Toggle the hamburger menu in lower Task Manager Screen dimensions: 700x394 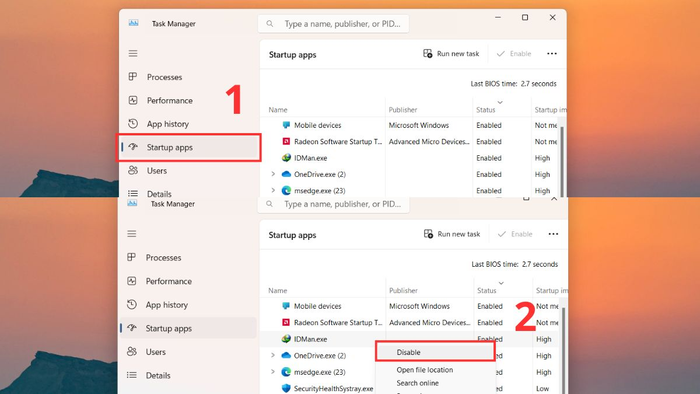click(x=132, y=234)
